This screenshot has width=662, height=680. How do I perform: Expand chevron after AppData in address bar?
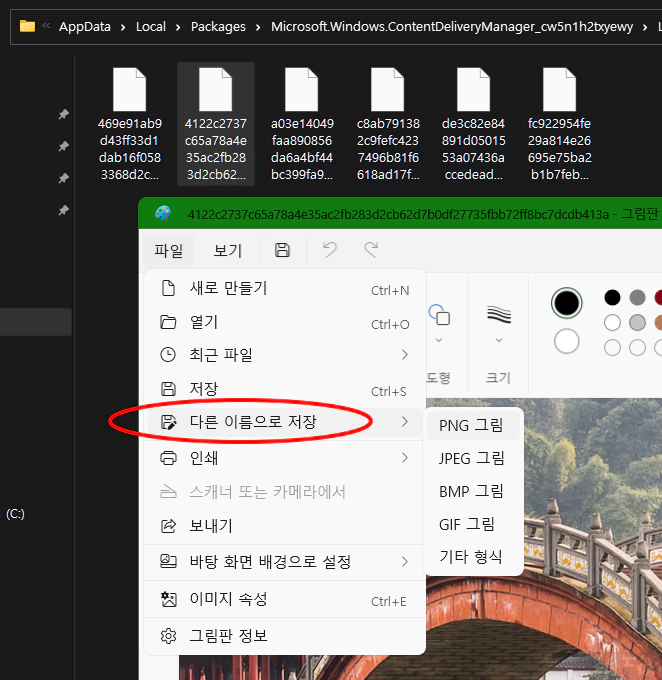(123, 28)
